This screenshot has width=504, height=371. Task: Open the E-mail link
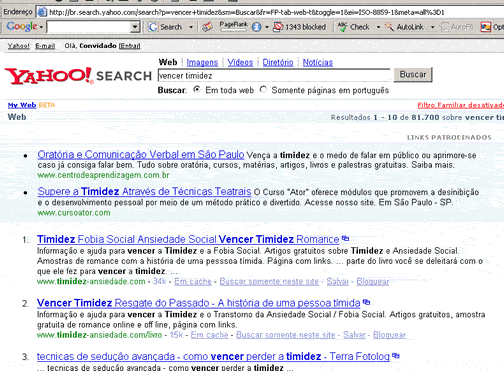click(45, 46)
